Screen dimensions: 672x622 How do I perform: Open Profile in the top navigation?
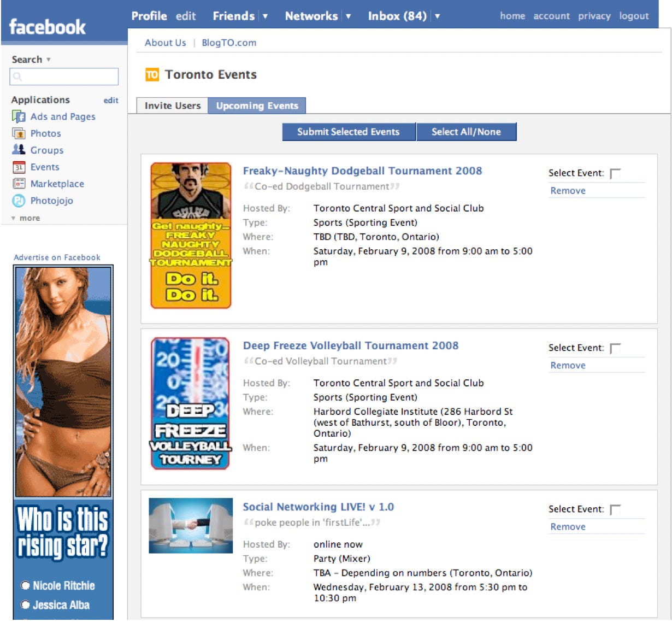149,16
